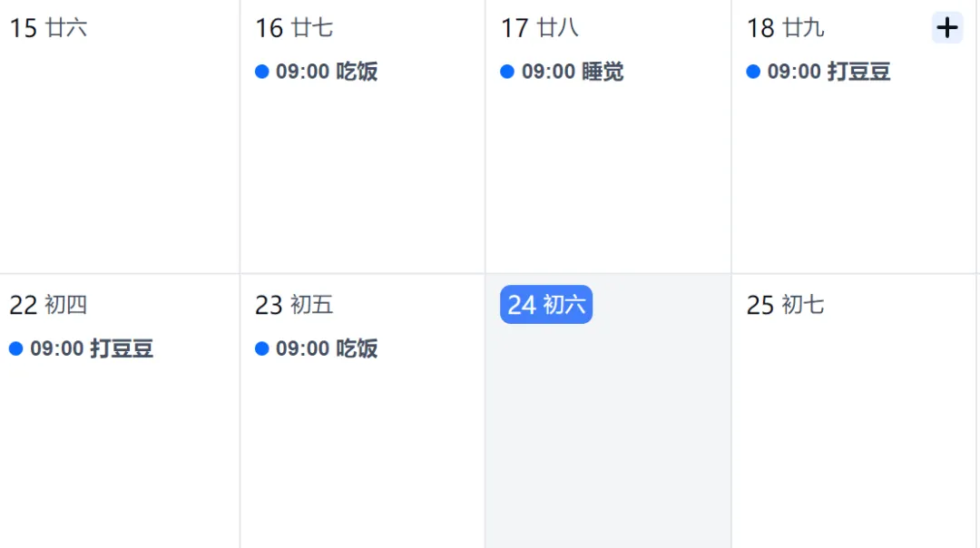Select the 23 初五 date label
This screenshot has width=980, height=548.
[294, 305]
